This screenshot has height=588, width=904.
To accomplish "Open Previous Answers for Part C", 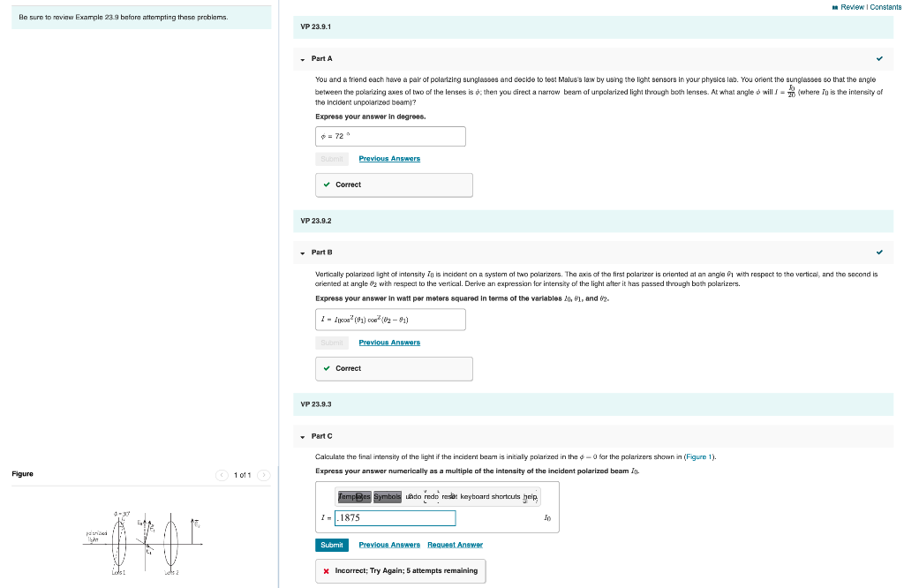I will tap(388, 545).
